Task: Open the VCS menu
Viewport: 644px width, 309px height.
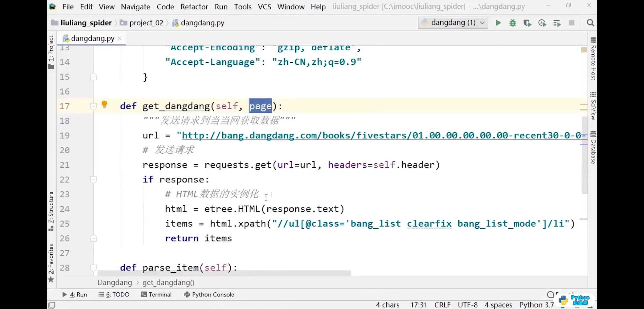Action: point(264,7)
